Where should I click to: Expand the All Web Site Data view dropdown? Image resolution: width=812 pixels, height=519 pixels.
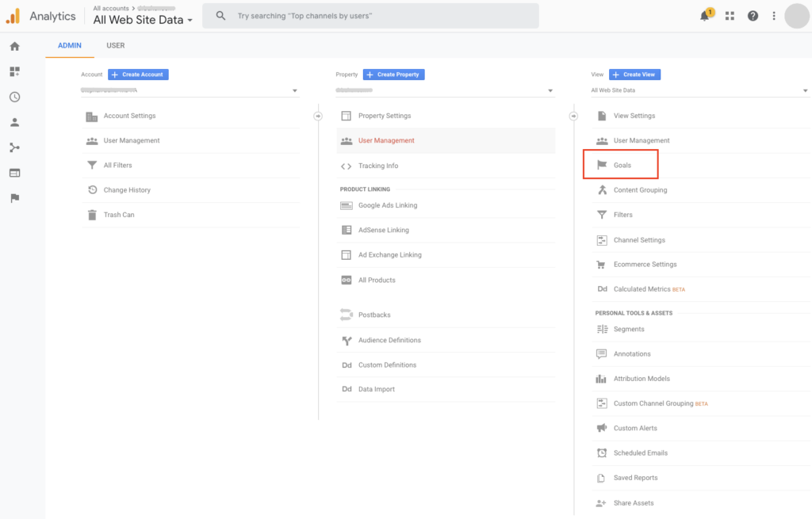tap(699, 90)
